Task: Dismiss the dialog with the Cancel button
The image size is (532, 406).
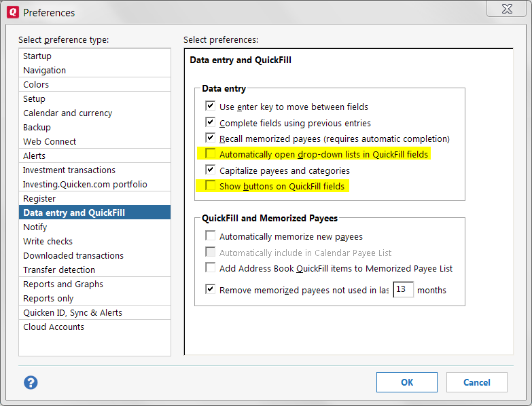Action: (477, 382)
